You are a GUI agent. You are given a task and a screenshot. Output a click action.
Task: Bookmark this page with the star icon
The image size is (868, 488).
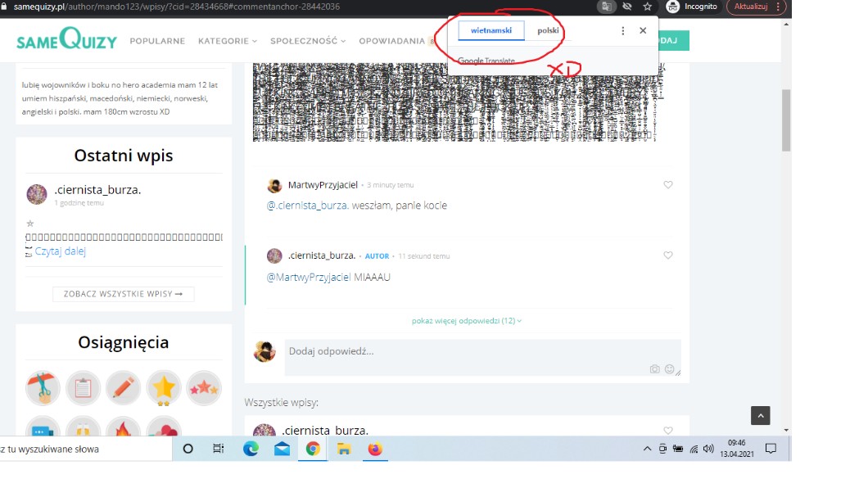(x=648, y=7)
